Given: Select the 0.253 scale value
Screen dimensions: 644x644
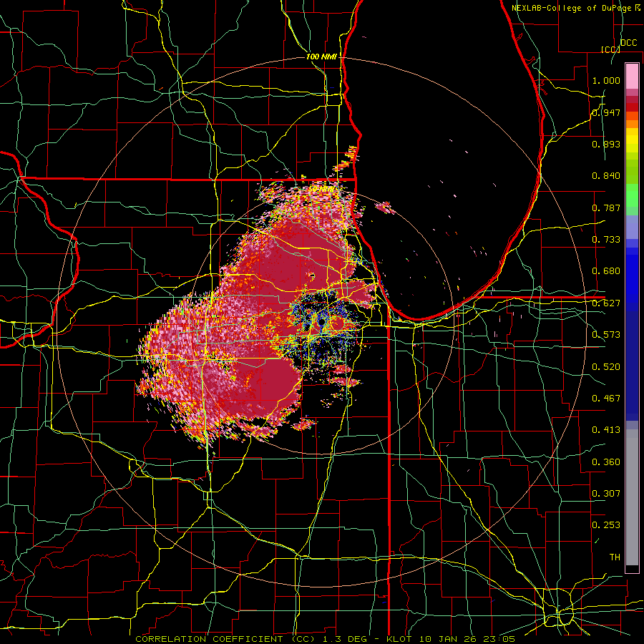Looking at the screenshot, I should coord(606,525).
